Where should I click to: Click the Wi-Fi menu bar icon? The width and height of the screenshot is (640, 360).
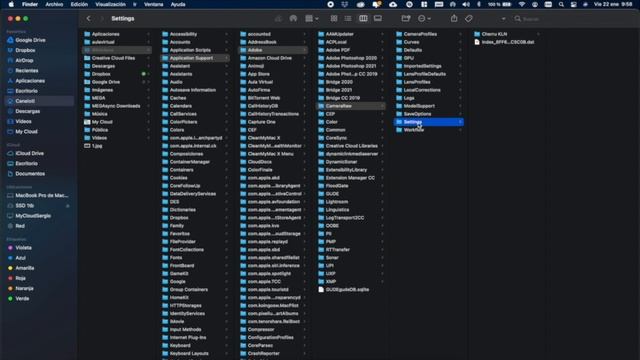[x=521, y=4]
